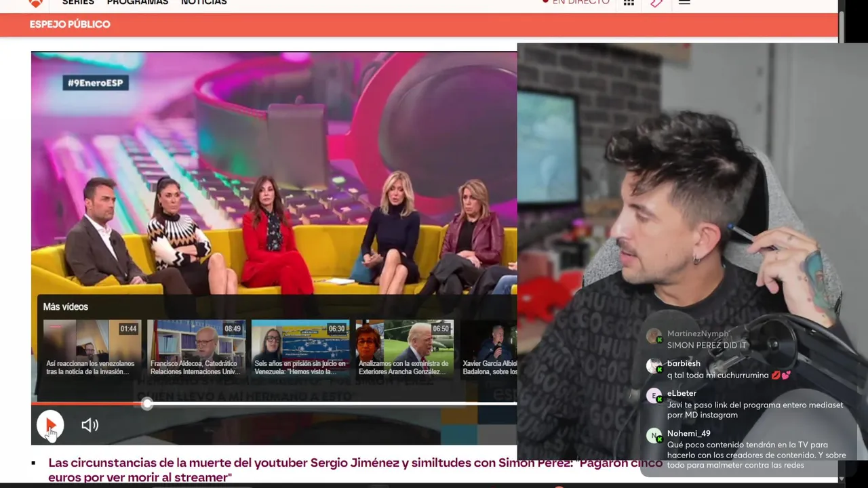868x488 pixels.
Task: Play the Espejo Público video
Action: [50, 425]
